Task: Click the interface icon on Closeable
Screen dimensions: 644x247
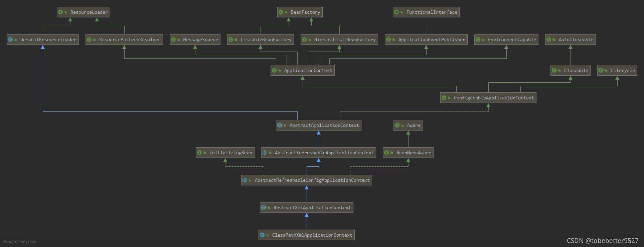Action: (554, 70)
